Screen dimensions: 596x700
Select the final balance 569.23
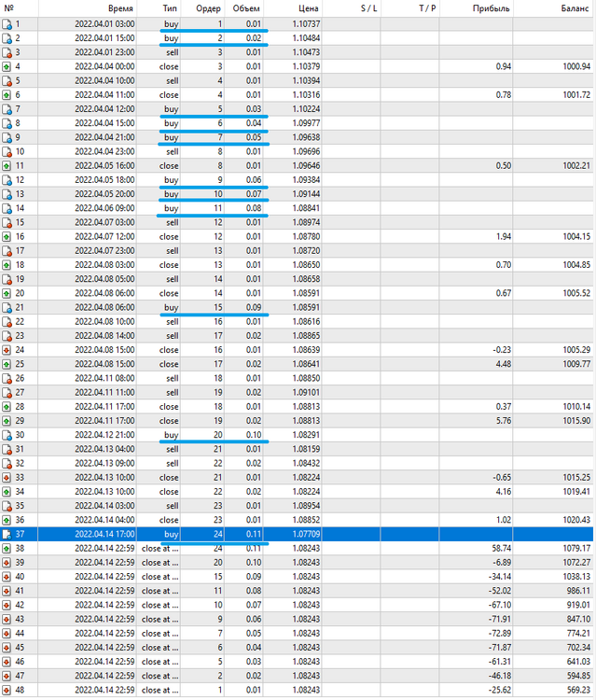pos(578,690)
